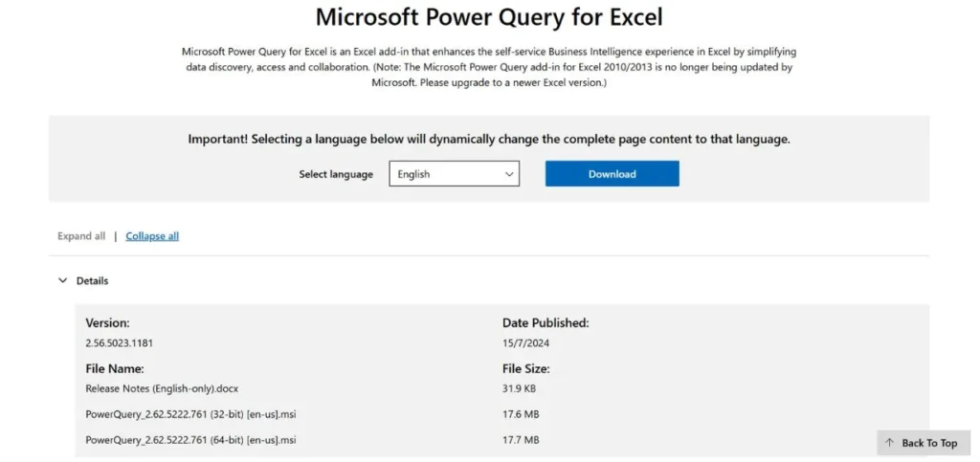Select the PowerQuery 64-bit .msi file name

point(190,440)
